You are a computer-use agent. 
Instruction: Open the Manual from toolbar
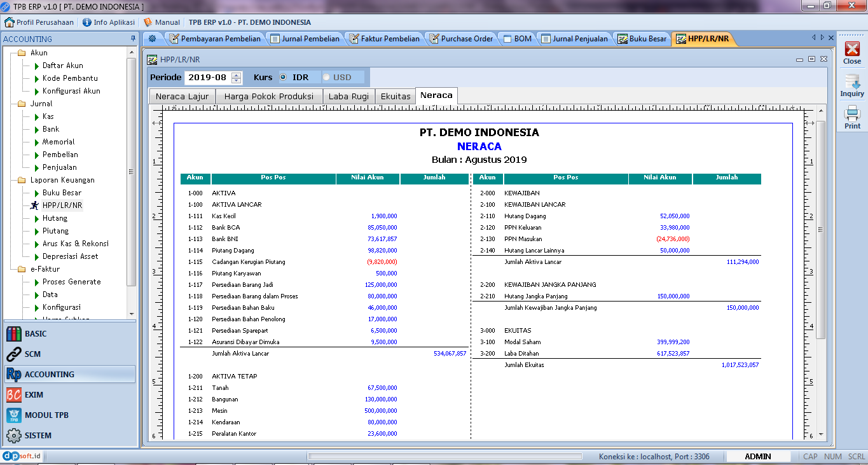click(x=162, y=22)
